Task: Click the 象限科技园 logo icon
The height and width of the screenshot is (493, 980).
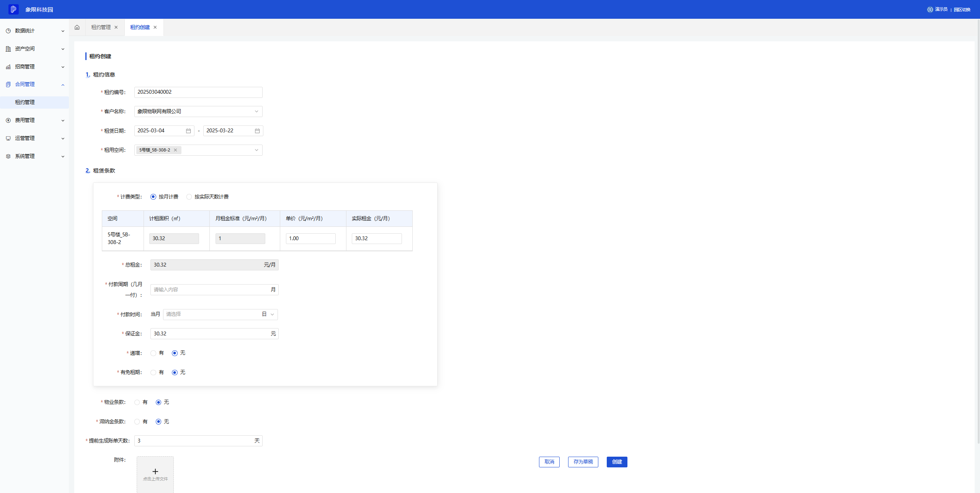Action: pos(13,9)
